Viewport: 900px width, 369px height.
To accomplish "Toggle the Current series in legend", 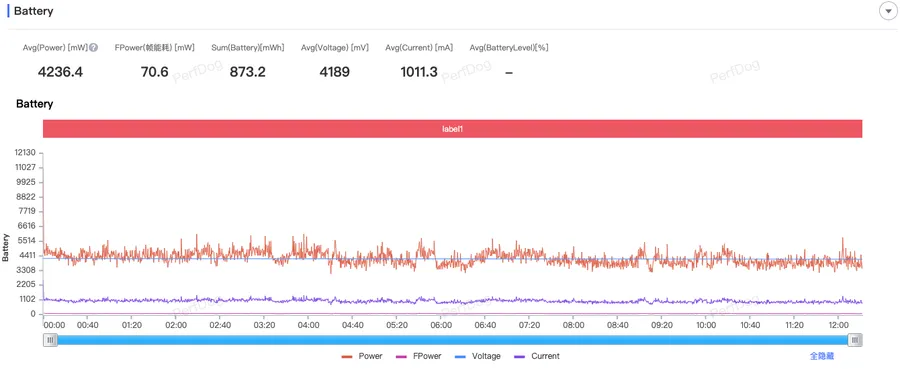I will click(x=537, y=356).
